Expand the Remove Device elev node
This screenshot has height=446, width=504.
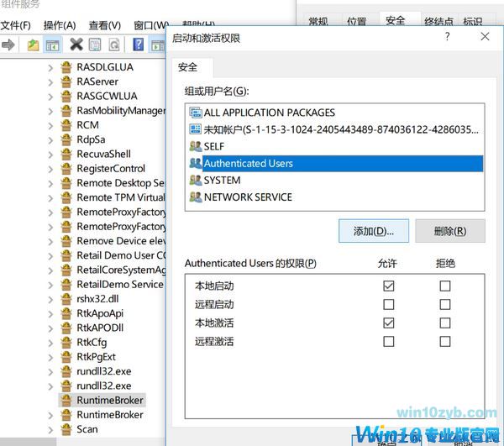(50, 242)
